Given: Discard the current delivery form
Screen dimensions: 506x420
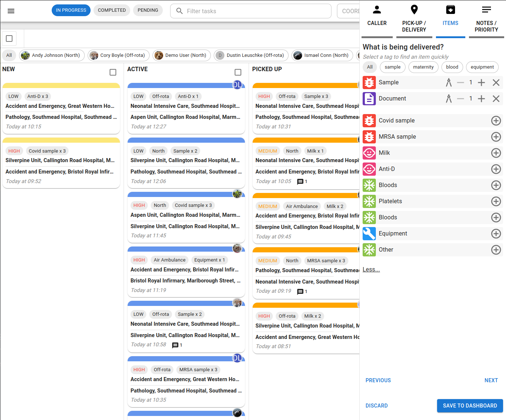Looking at the screenshot, I should (377, 406).
